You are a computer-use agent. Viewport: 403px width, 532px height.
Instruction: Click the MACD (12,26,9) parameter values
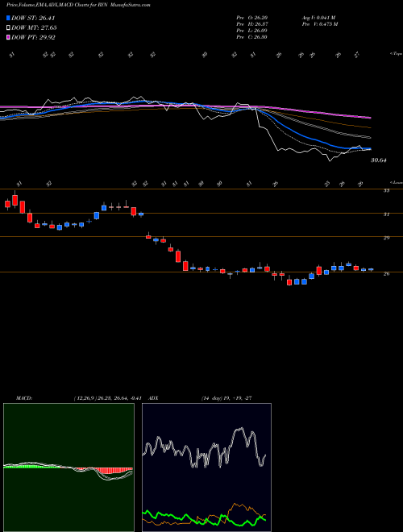click(x=107, y=398)
